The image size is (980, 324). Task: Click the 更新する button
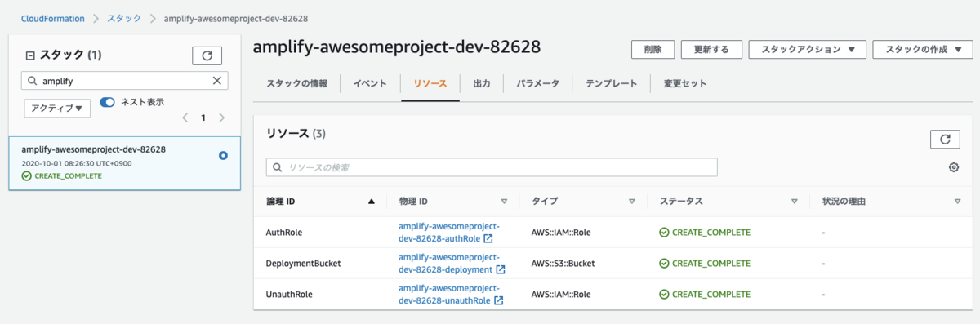pos(711,49)
